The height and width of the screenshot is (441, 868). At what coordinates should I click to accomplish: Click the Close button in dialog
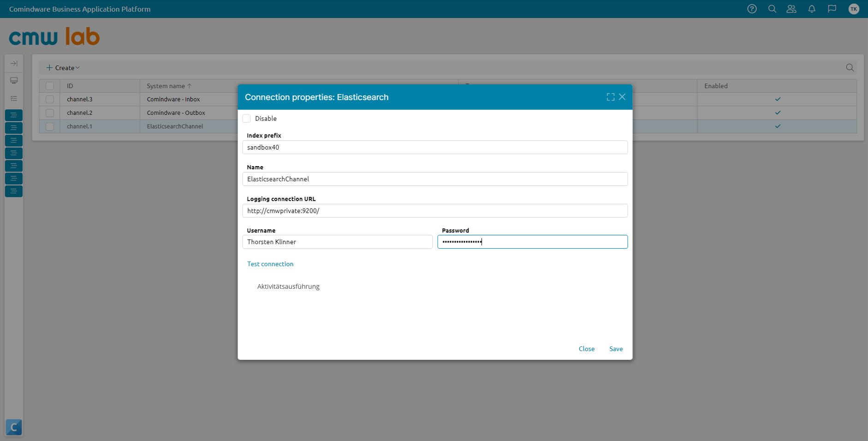coord(587,349)
